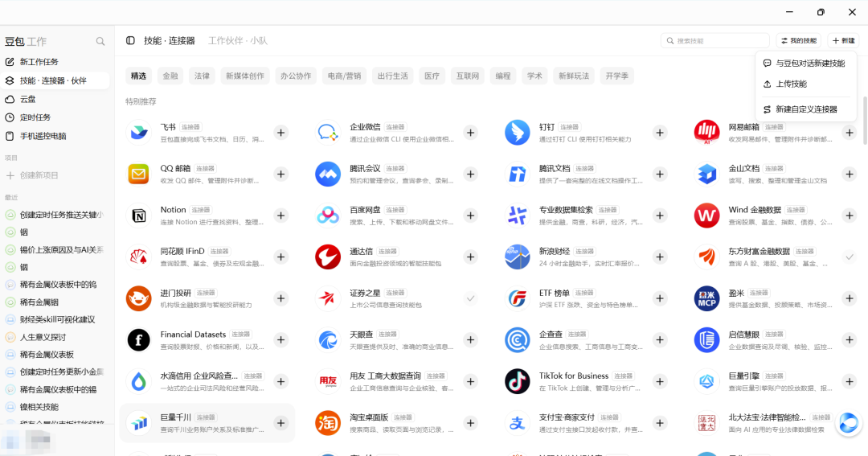
Task: Click the 进门投研 connector icon
Action: pos(139,298)
